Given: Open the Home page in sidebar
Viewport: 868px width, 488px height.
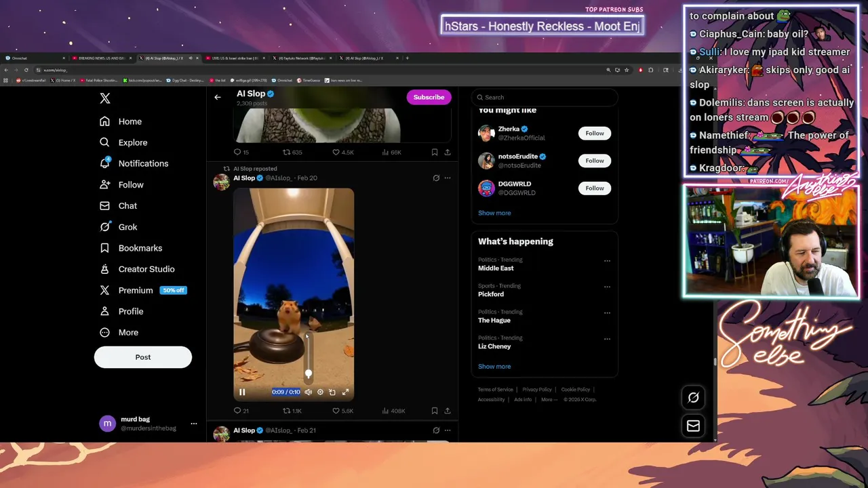Looking at the screenshot, I should pos(121,121).
